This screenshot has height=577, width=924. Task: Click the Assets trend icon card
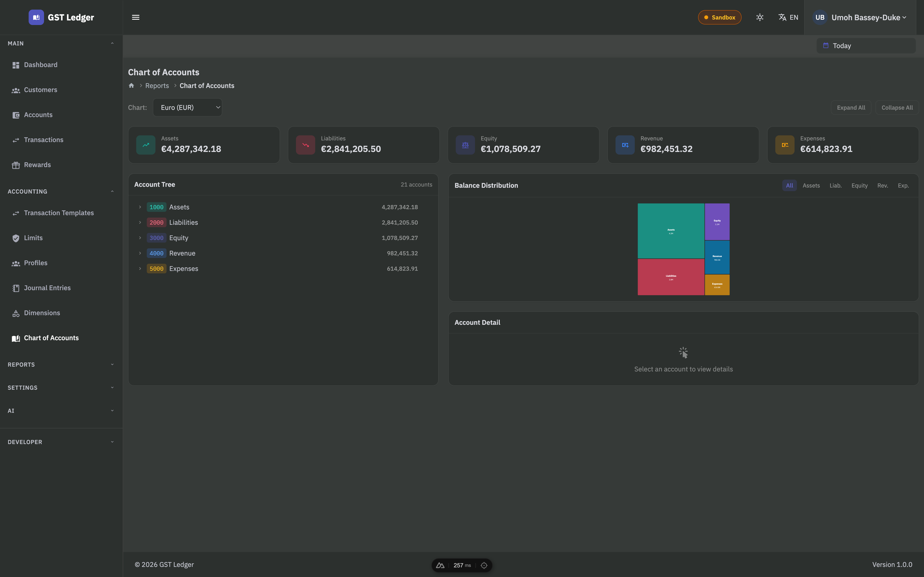tap(146, 145)
